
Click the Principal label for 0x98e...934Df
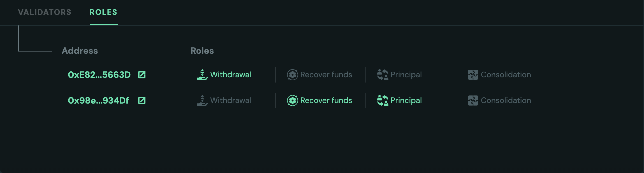click(x=406, y=100)
